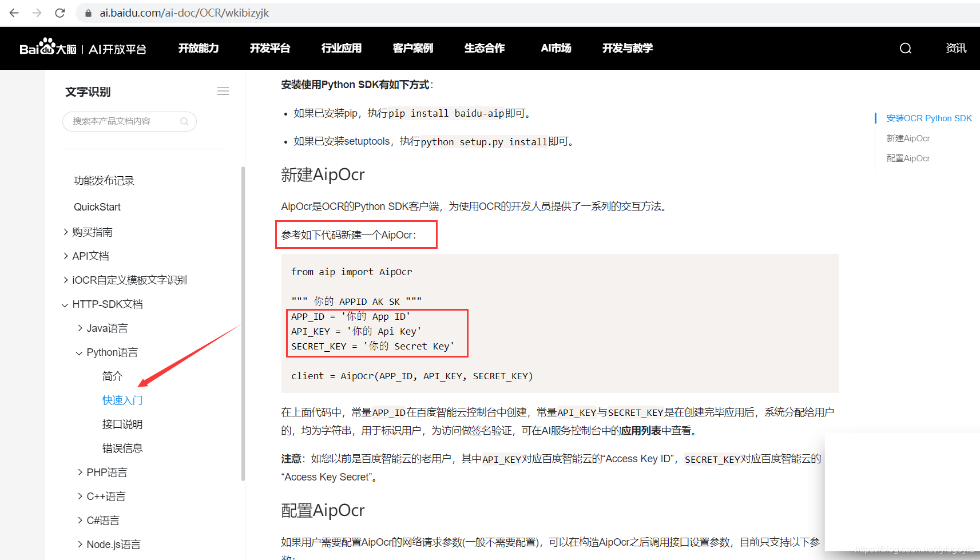Screen dimensions: 980x560
Task: Click the browser forward arrow
Action: [x=37, y=13]
